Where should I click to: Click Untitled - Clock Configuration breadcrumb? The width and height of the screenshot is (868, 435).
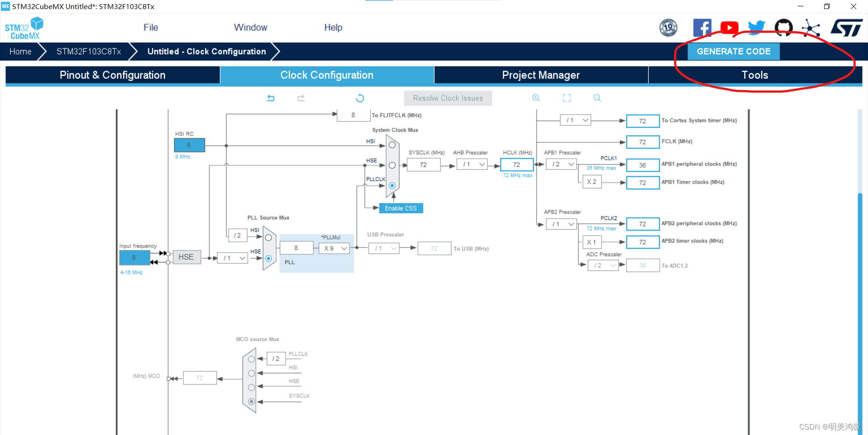(207, 52)
